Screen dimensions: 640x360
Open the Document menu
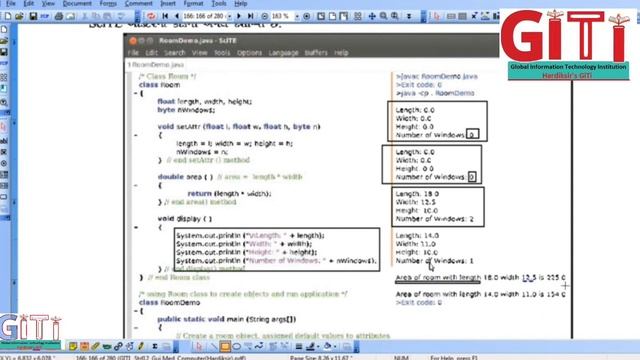coord(77,4)
